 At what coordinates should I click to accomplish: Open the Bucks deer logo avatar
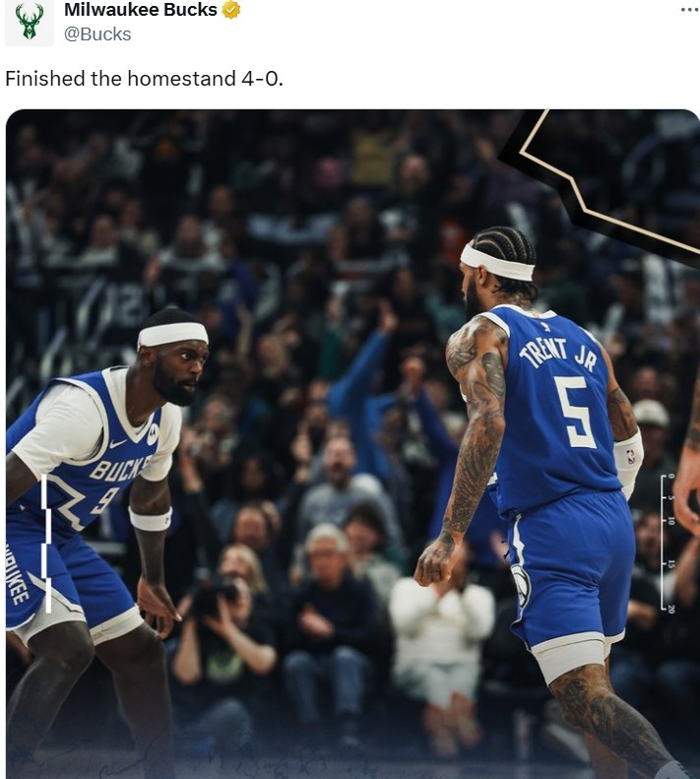[x=29, y=22]
